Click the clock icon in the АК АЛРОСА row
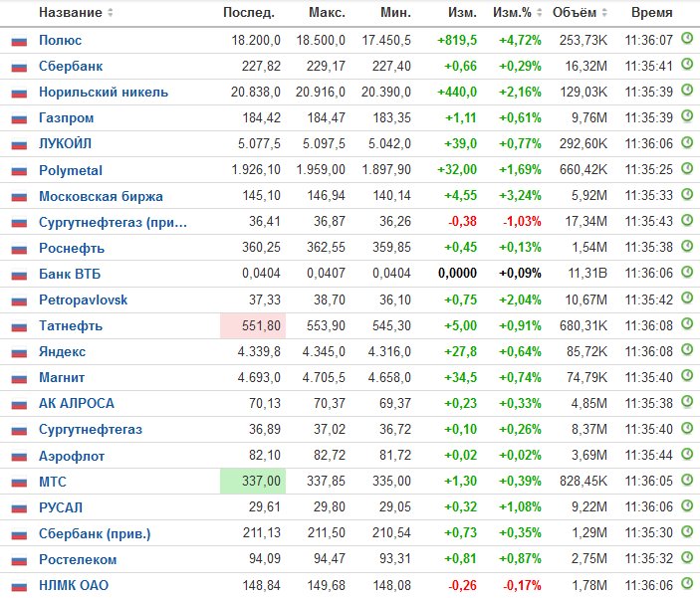Viewport: 700px width, 598px height. click(x=687, y=402)
